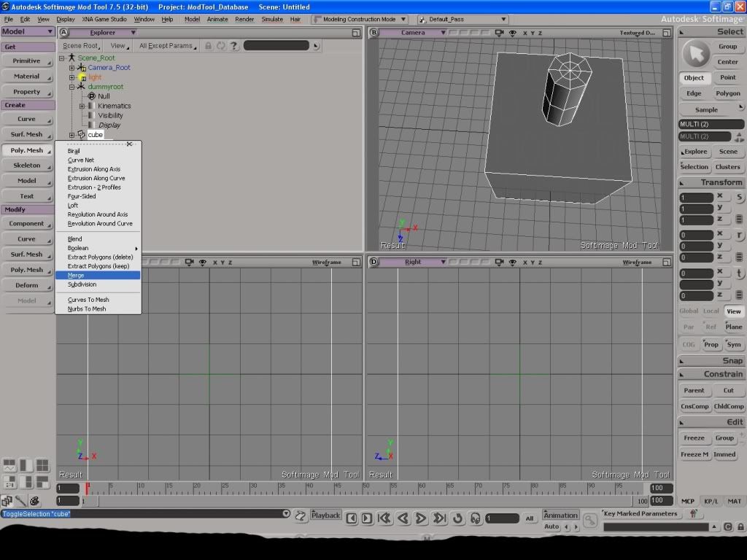Open the Camera viewport view dropdown
Image resolution: width=747 pixels, height=560 pixels.
413,33
